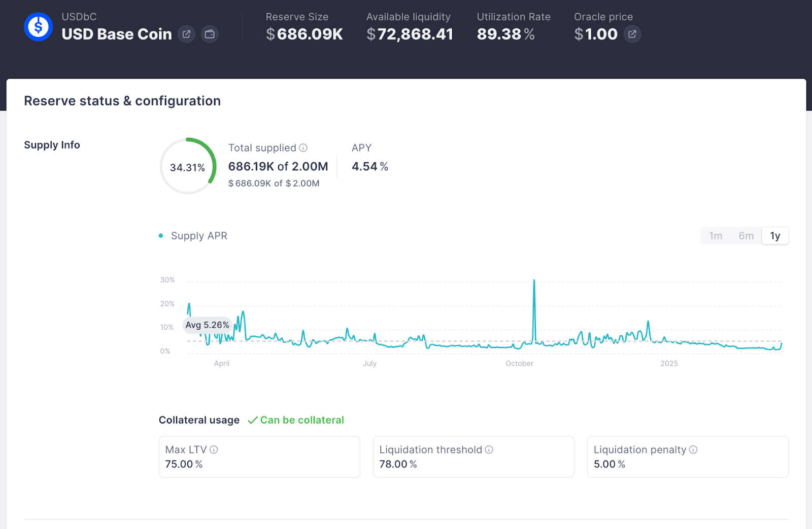The image size is (812, 529).
Task: Click the Reserve status & configuration heading
Action: coord(122,101)
